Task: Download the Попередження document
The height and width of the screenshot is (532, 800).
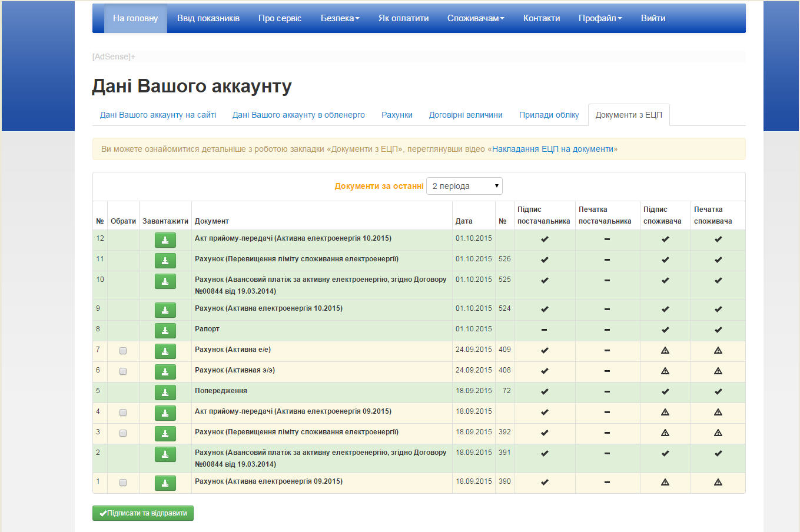Action: 165,393
